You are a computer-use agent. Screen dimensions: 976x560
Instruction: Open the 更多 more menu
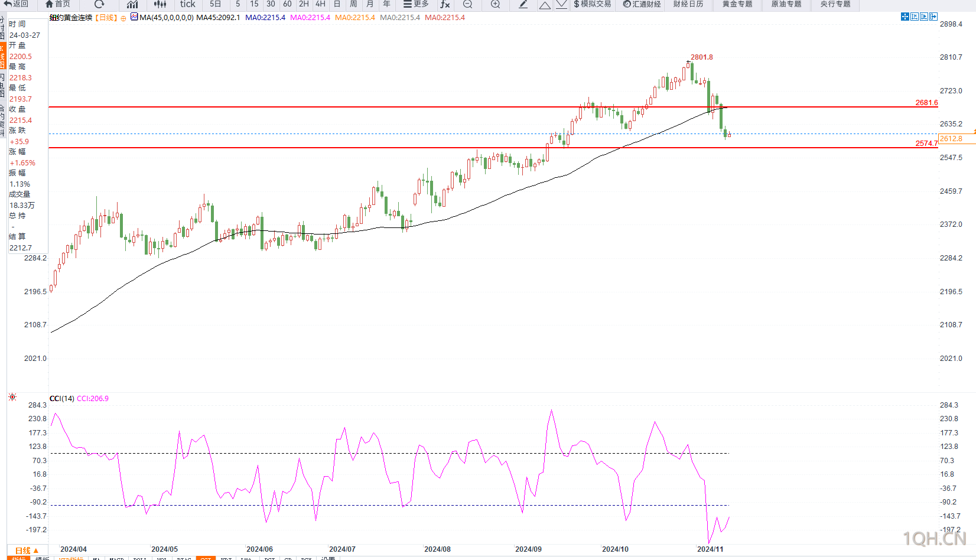pyautogui.click(x=416, y=4)
